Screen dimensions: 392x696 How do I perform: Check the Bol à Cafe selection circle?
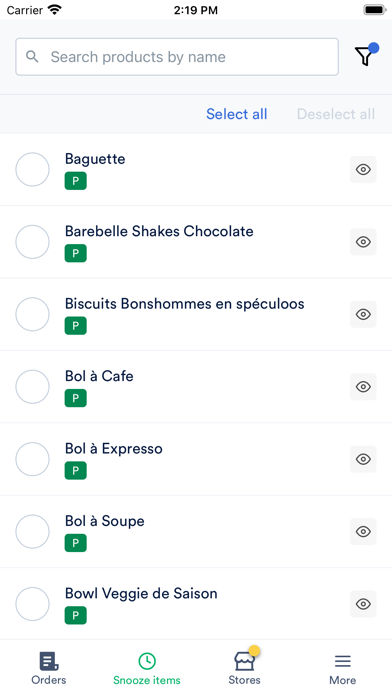(32, 387)
